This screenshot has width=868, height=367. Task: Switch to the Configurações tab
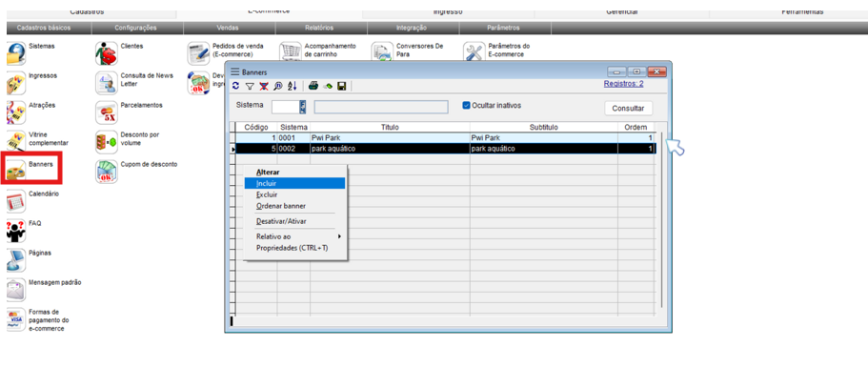[135, 27]
